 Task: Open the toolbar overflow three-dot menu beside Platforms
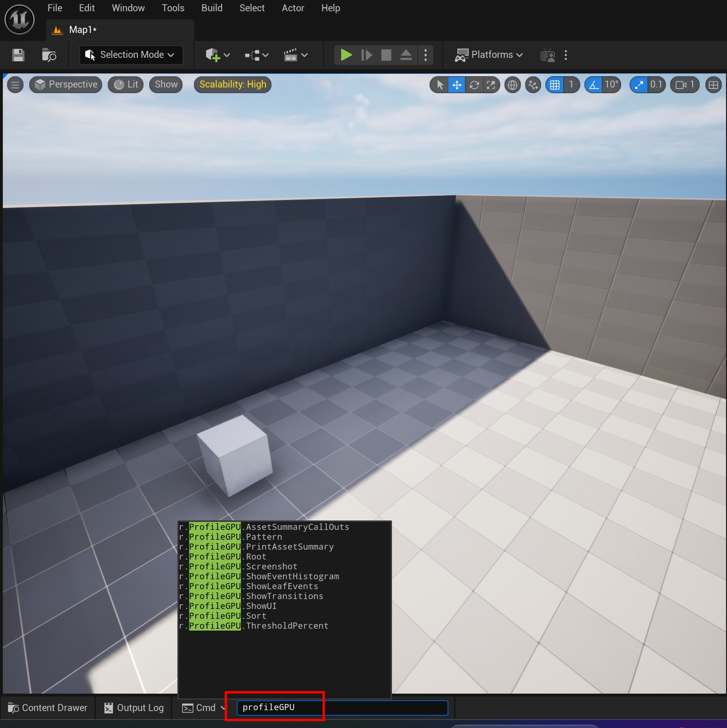point(566,55)
